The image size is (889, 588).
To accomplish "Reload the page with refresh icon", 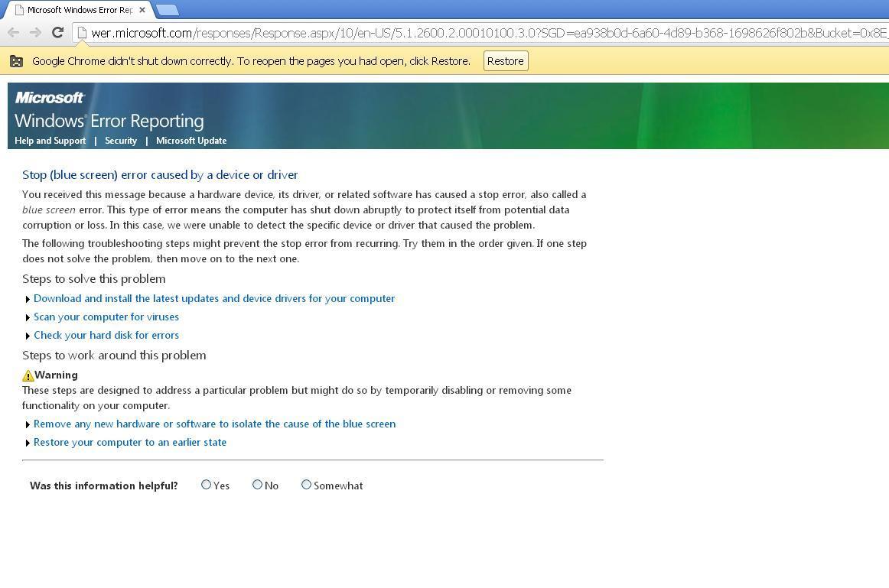I will click(x=57, y=32).
